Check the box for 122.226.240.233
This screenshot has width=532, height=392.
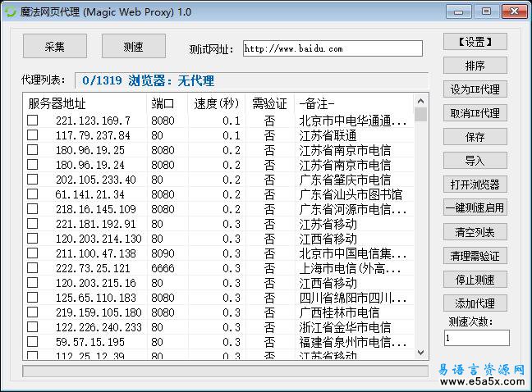point(33,327)
